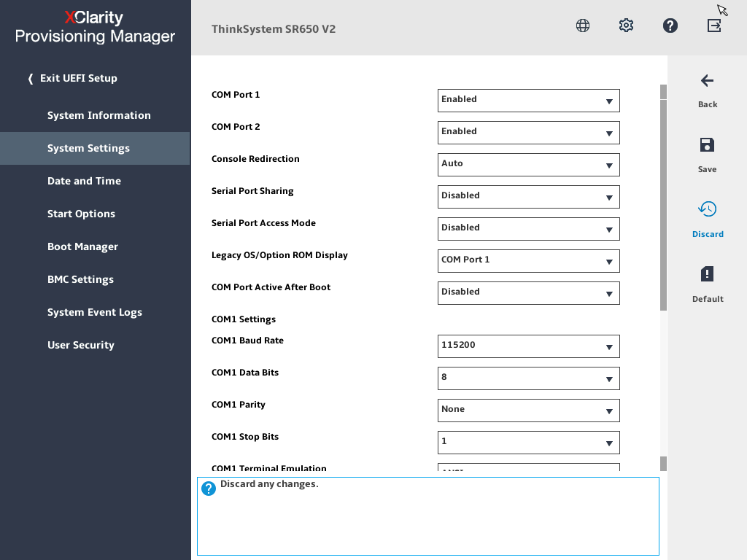Expand the COM1 Parity dropdown
This screenshot has width=747, height=560.
pyautogui.click(x=528, y=411)
